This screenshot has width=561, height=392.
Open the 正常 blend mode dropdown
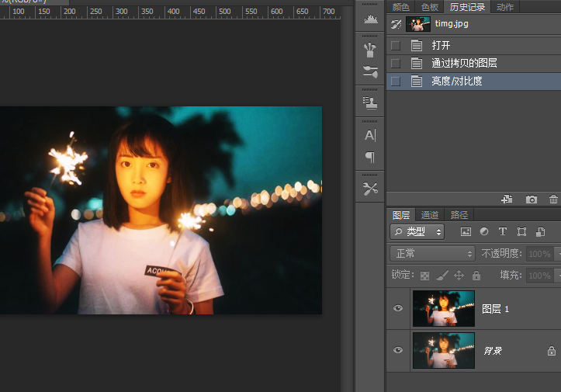(x=433, y=254)
